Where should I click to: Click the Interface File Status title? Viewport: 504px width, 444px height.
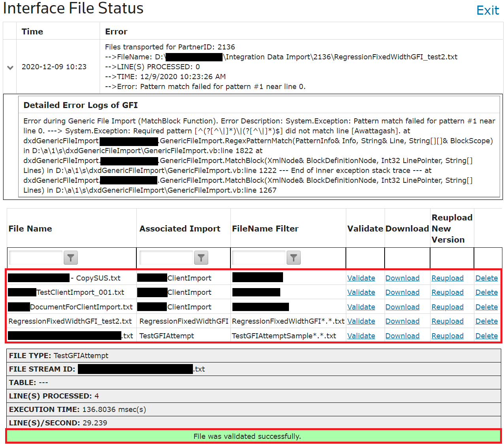tap(73, 8)
